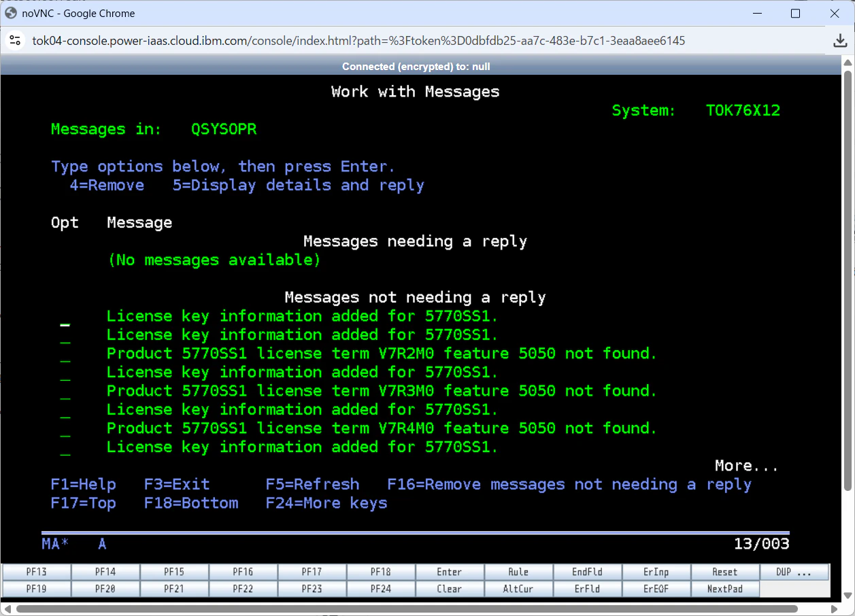Click the ErInp keypad button
This screenshot has width=855, height=616.
pyautogui.click(x=656, y=572)
